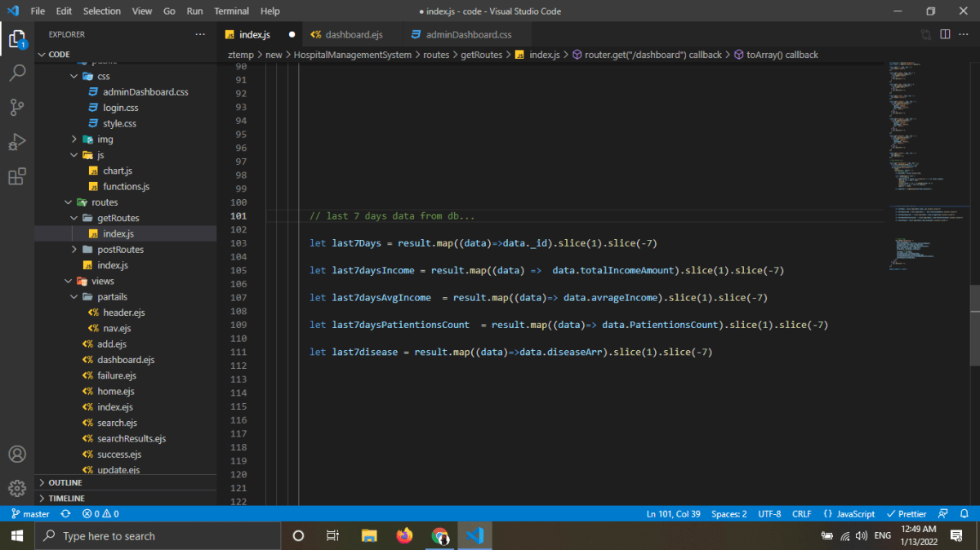Viewport: 980px width, 550px height.
Task: Click the UTF-8 encoding selector
Action: tap(769, 514)
